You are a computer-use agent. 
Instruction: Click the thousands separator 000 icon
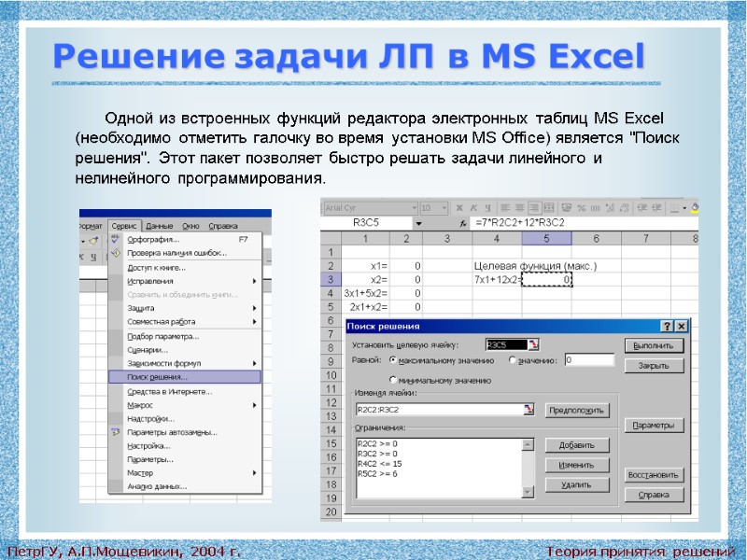[596, 207]
